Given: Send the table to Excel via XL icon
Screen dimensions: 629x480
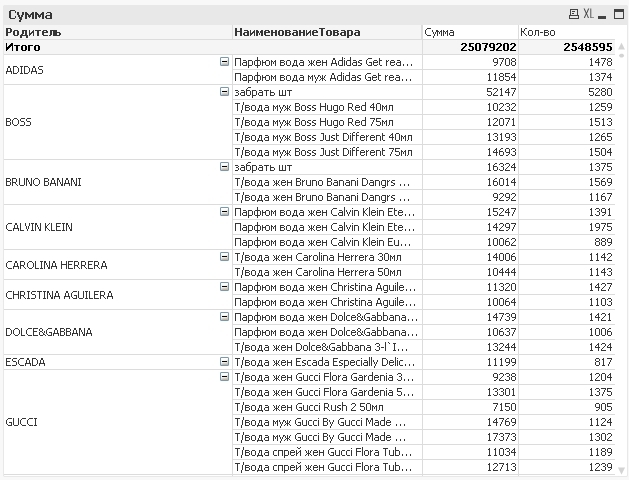Looking at the screenshot, I should [588, 15].
